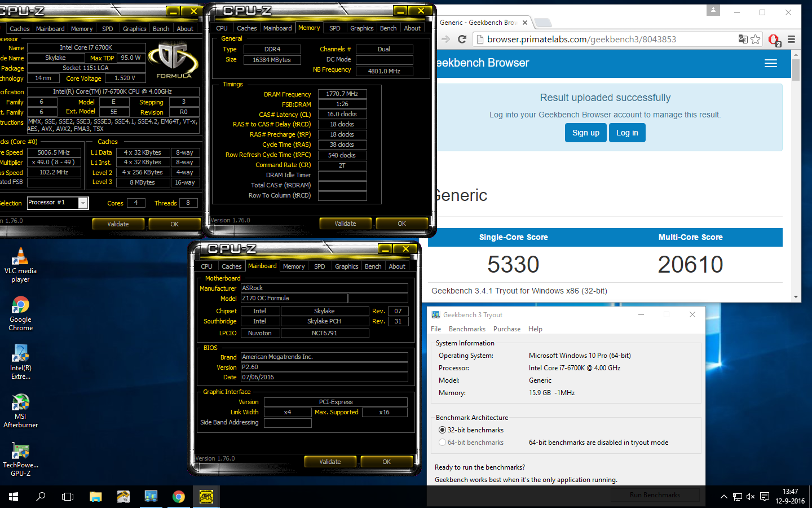Click the Model field Z170 OC Formula
This screenshot has width=812, height=508.
[294, 298]
